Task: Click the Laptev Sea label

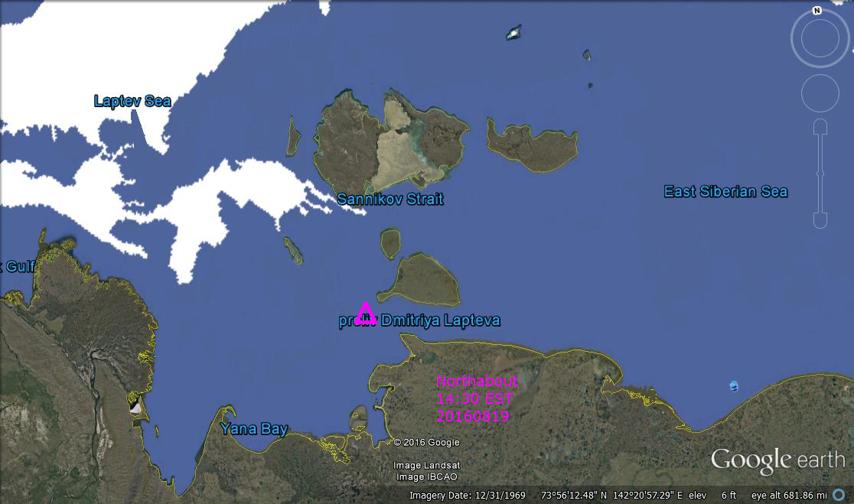Action: 132,101
